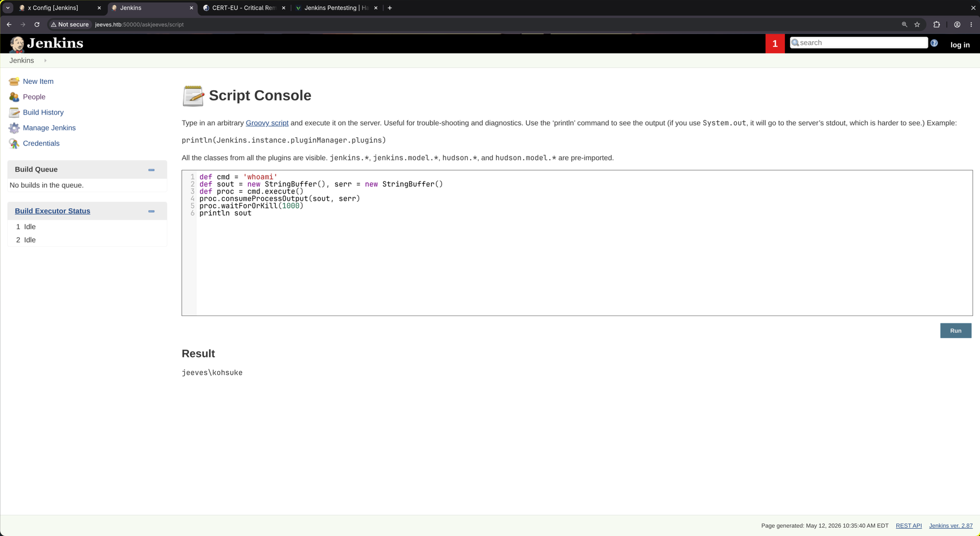Click the Build Queue panel title
The image size is (980, 536).
tap(36, 170)
